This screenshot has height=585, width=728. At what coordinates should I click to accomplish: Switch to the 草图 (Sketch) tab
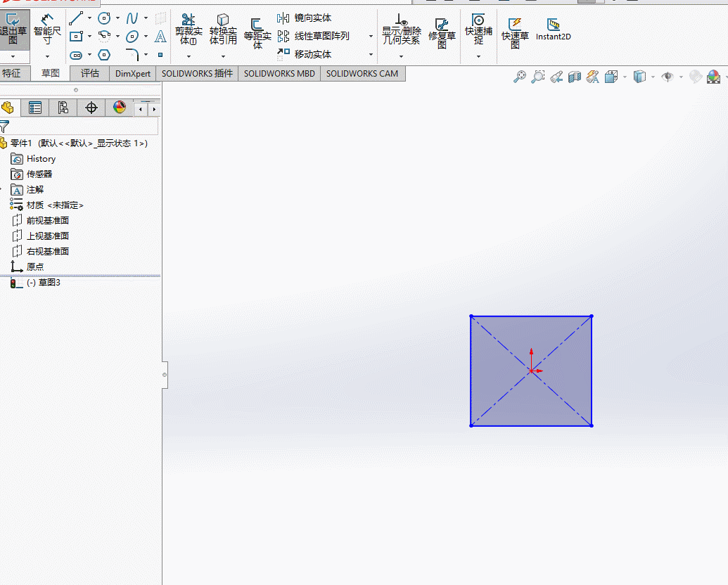(x=50, y=73)
